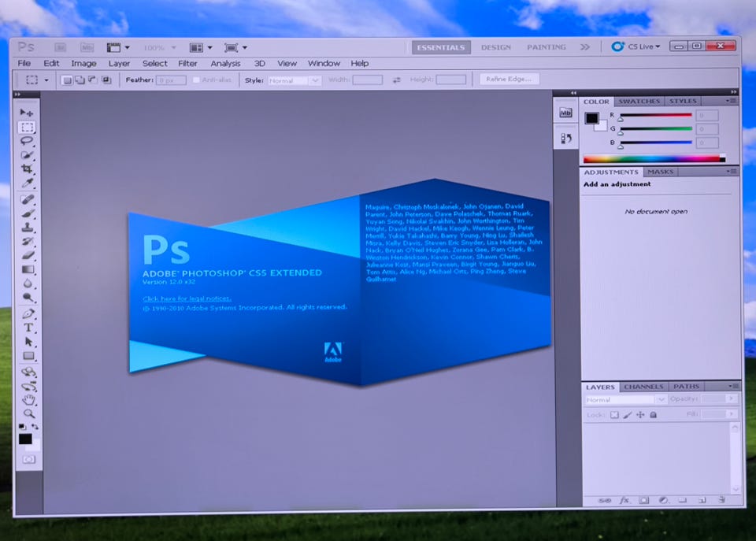Select the Crop tool

pos(27,169)
